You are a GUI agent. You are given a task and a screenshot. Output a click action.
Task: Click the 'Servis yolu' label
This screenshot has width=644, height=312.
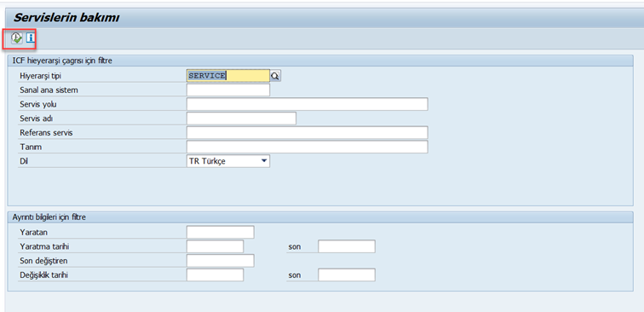[x=38, y=104]
